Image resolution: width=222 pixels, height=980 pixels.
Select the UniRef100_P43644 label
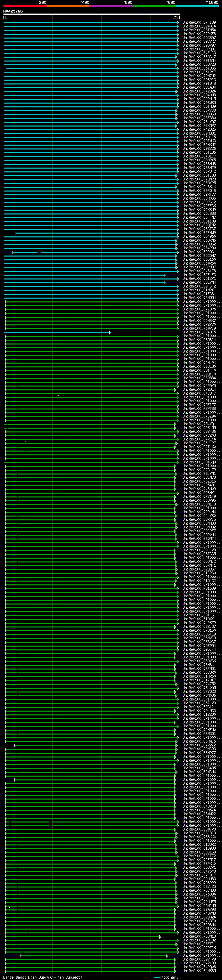tap(199, 187)
